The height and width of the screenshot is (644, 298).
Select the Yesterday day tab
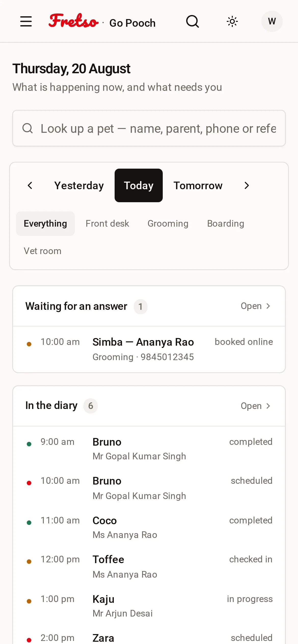click(79, 185)
